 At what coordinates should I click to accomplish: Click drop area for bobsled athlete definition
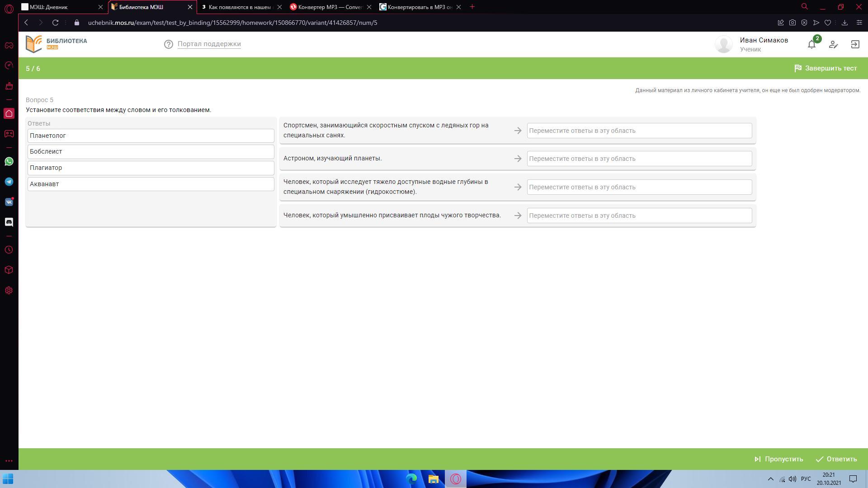tap(639, 131)
